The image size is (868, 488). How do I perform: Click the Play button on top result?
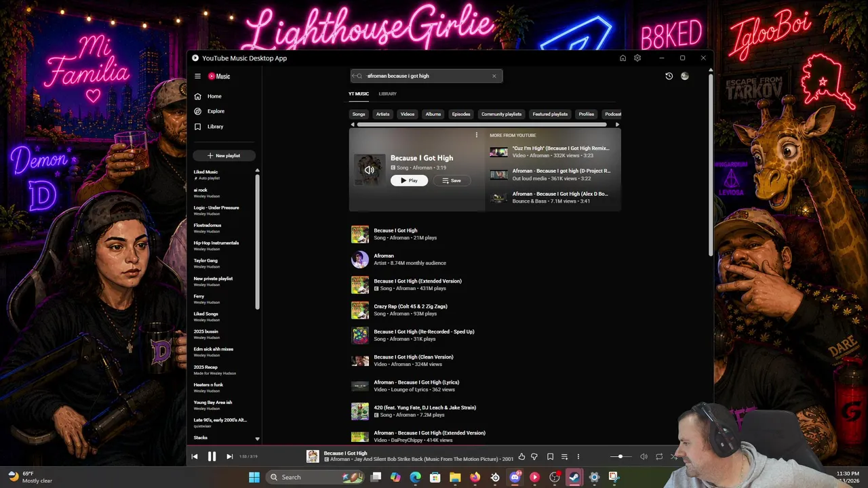[409, 181]
